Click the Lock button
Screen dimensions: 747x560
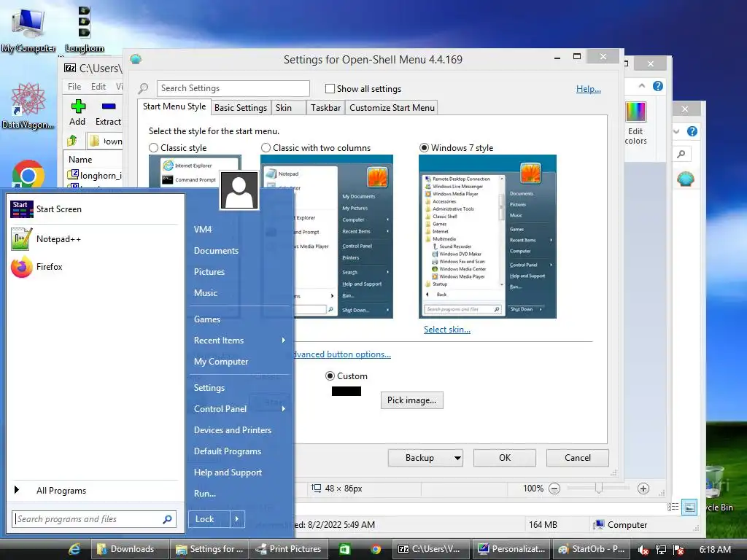coord(209,519)
